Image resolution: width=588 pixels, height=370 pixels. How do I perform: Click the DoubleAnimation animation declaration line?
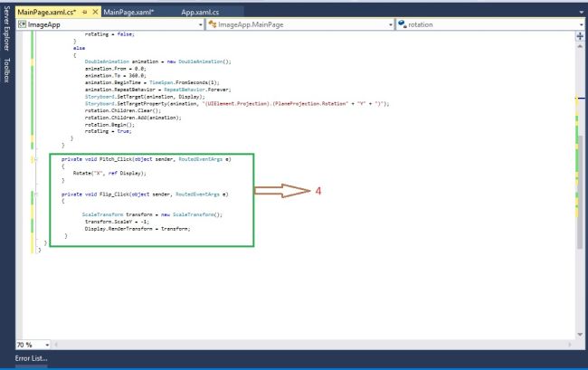pyautogui.click(x=158, y=62)
